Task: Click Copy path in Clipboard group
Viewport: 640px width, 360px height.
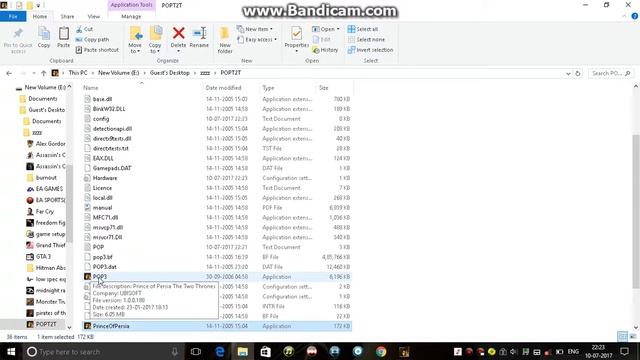Action: 92,40
